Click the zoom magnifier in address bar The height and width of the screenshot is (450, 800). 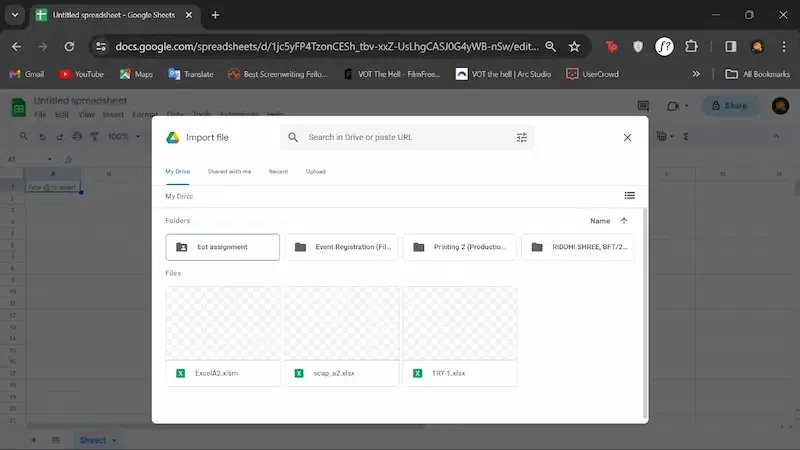(x=551, y=46)
